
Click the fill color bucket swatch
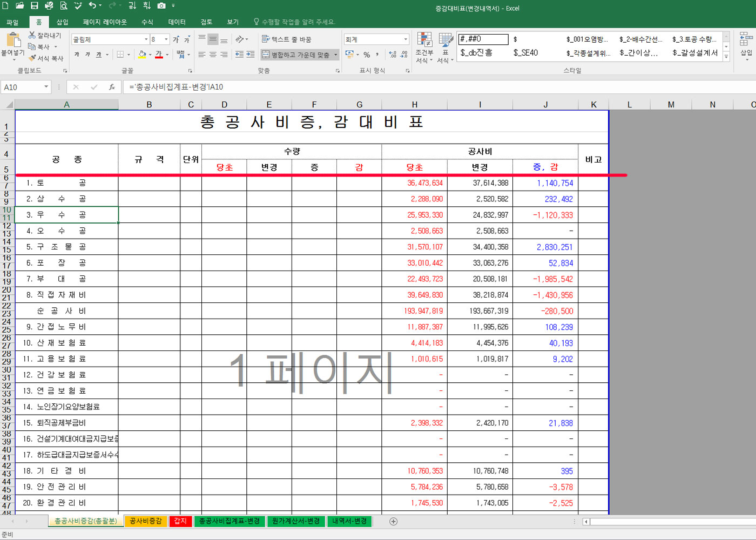142,55
